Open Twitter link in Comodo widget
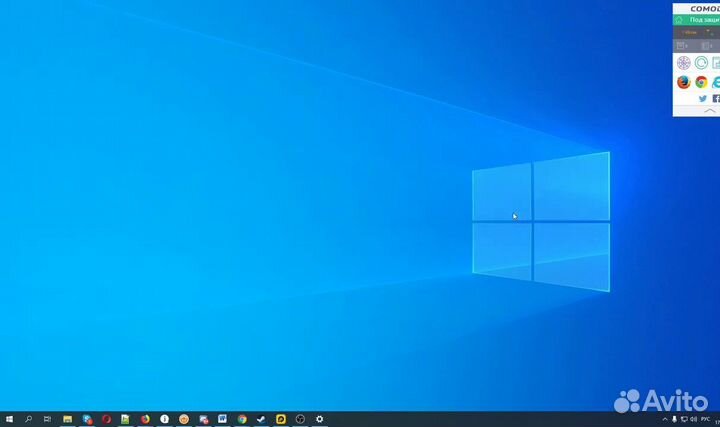The width and height of the screenshot is (720, 427). pyautogui.click(x=703, y=99)
